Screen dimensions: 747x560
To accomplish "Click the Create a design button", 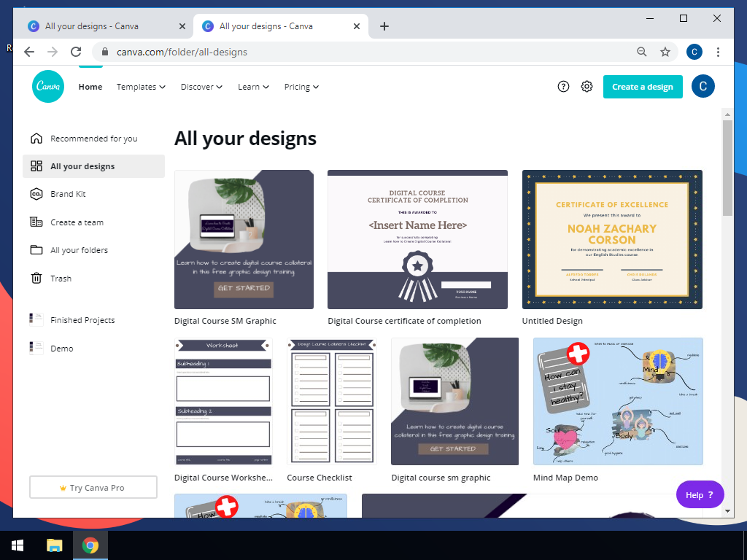I will 643,87.
